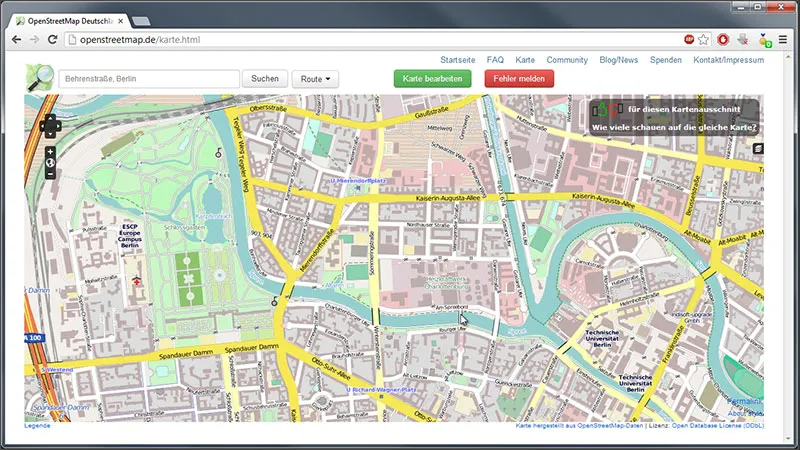Pan the map left with the arrow control

click(43, 127)
